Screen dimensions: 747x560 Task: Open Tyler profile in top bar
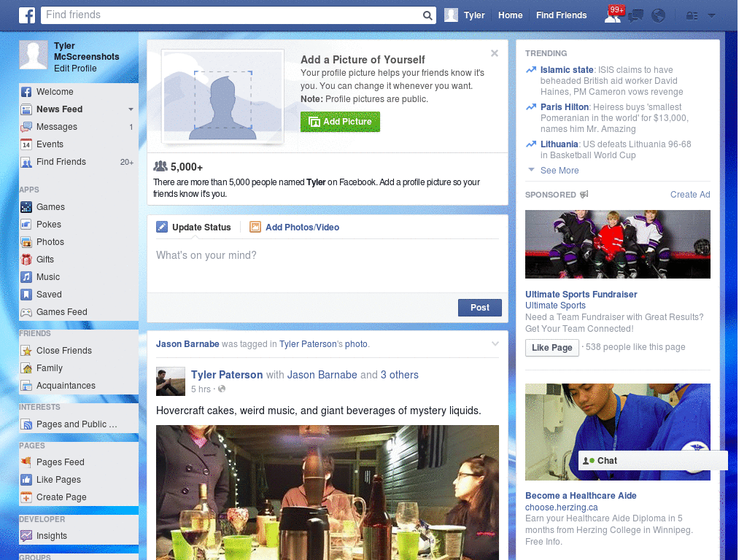465,15
